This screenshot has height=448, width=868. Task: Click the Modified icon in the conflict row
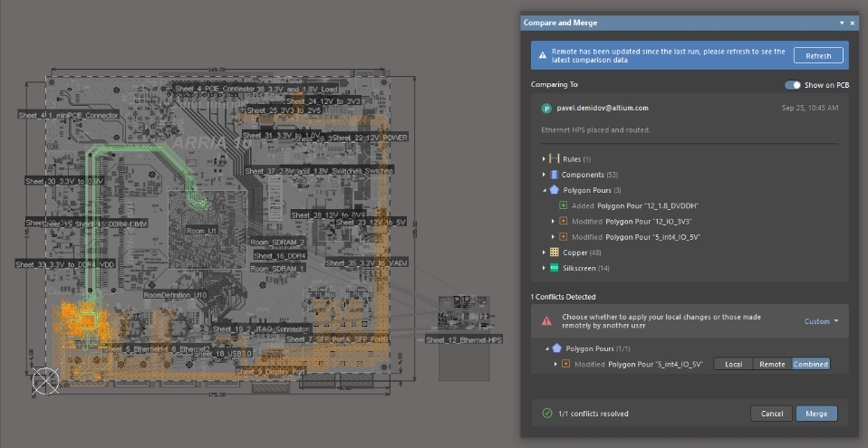(565, 364)
